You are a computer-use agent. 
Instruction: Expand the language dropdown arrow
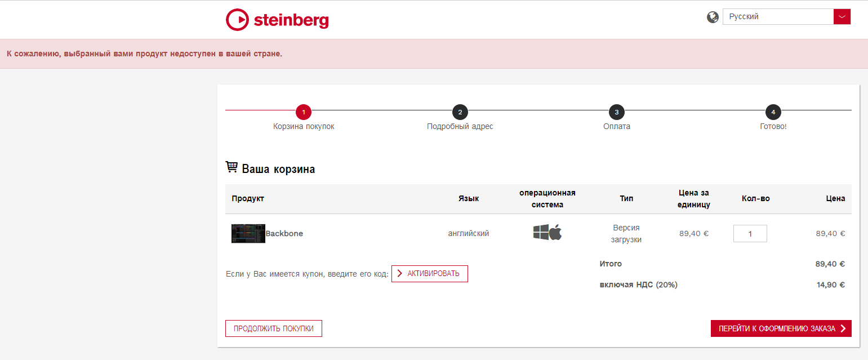842,17
